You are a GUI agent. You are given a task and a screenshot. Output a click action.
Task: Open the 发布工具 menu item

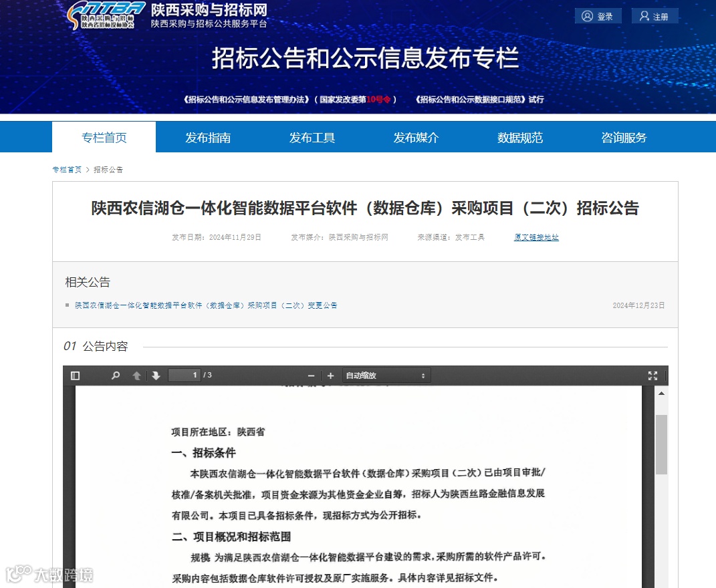point(312,138)
